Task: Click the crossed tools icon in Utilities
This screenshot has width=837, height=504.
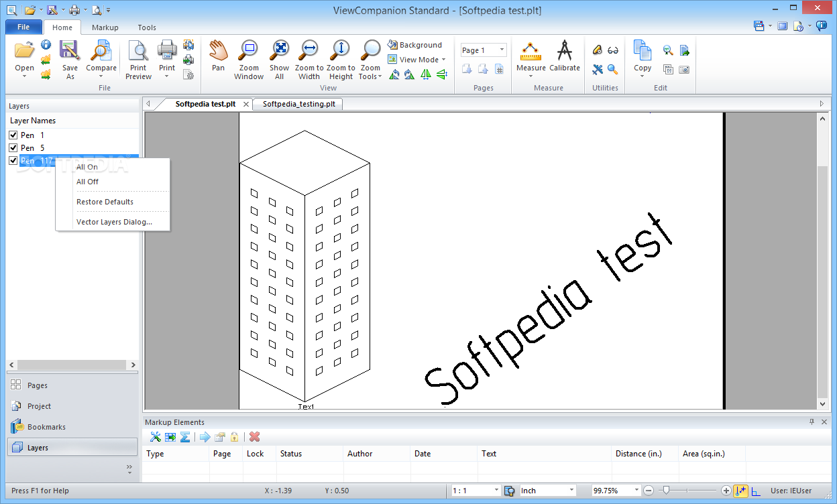Action: pos(598,69)
